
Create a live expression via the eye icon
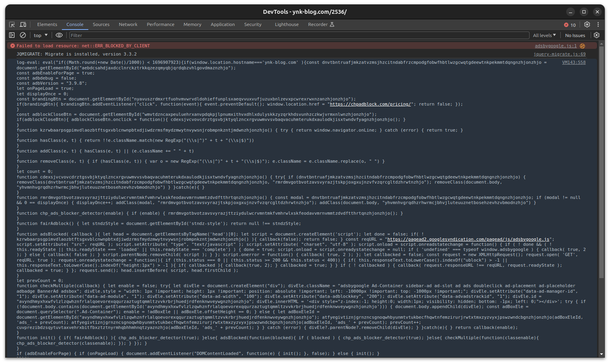point(59,35)
